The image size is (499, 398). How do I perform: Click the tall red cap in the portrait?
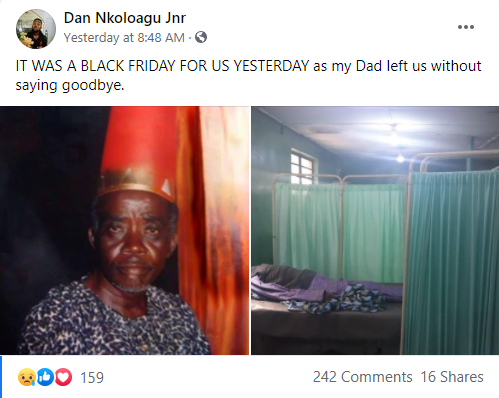click(138, 152)
